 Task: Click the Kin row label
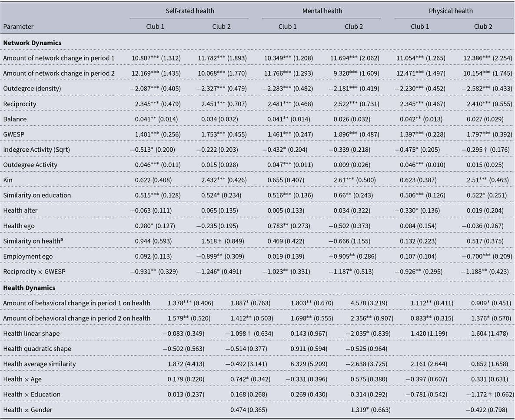point(8,180)
